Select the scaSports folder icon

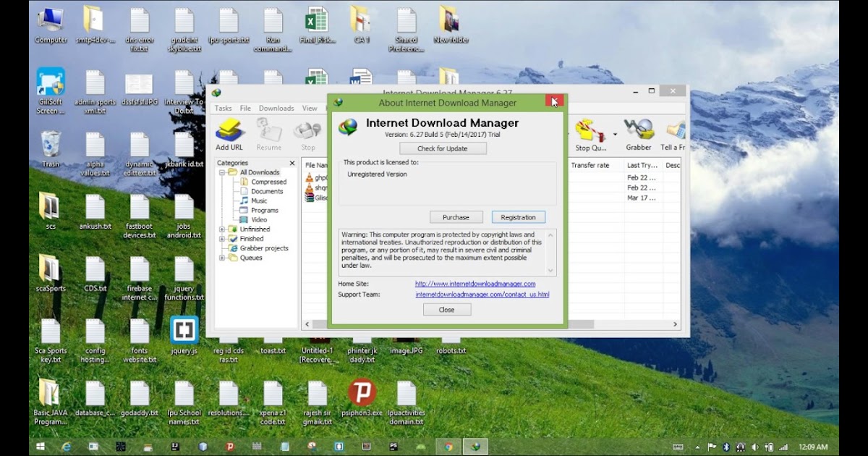pos(50,274)
